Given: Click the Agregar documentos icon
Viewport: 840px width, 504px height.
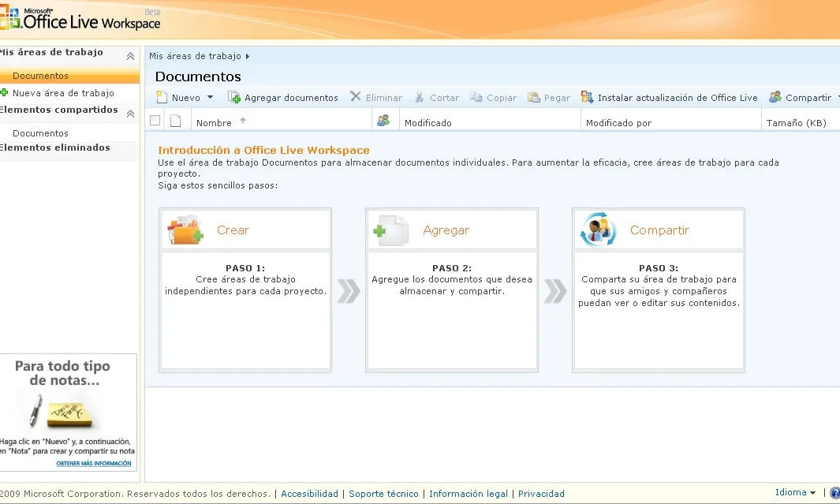Looking at the screenshot, I should pos(233,98).
